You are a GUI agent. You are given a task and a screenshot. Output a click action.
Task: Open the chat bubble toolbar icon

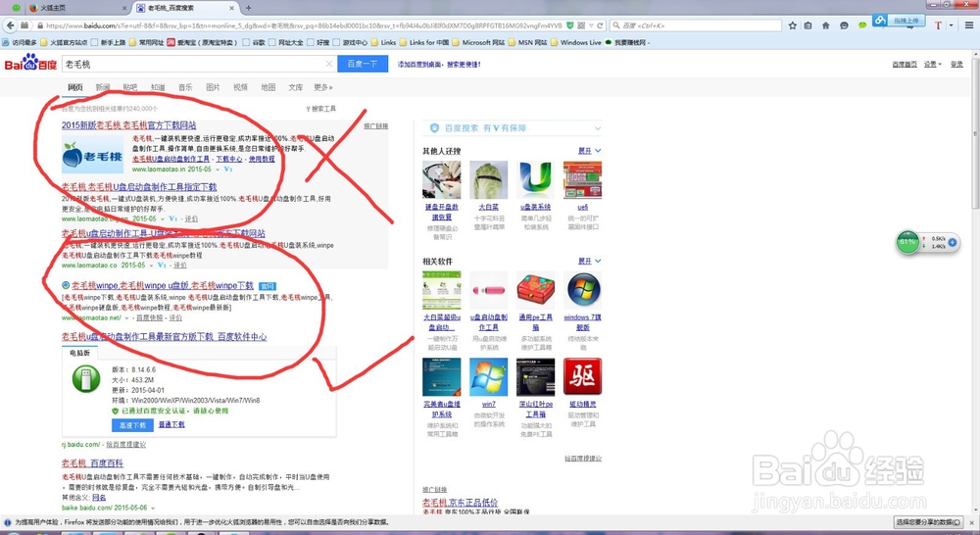[x=844, y=25]
